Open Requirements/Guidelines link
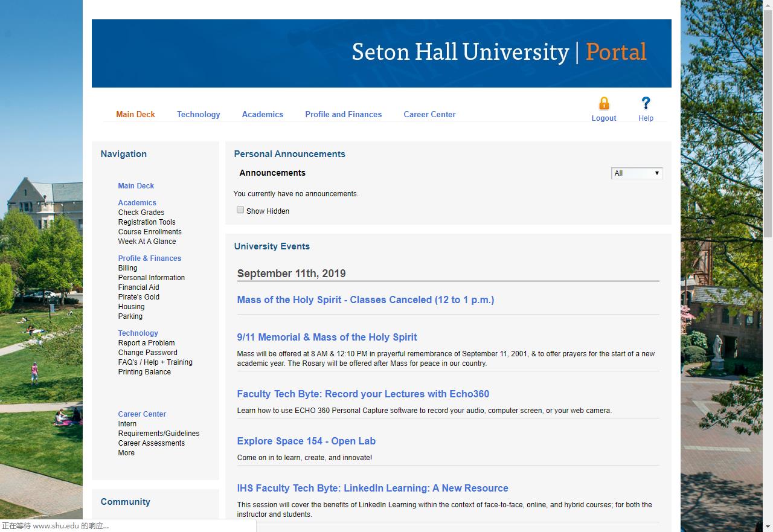 pos(159,434)
